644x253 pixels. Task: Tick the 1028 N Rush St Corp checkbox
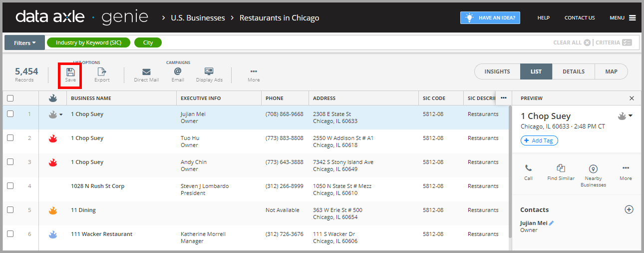click(x=10, y=186)
